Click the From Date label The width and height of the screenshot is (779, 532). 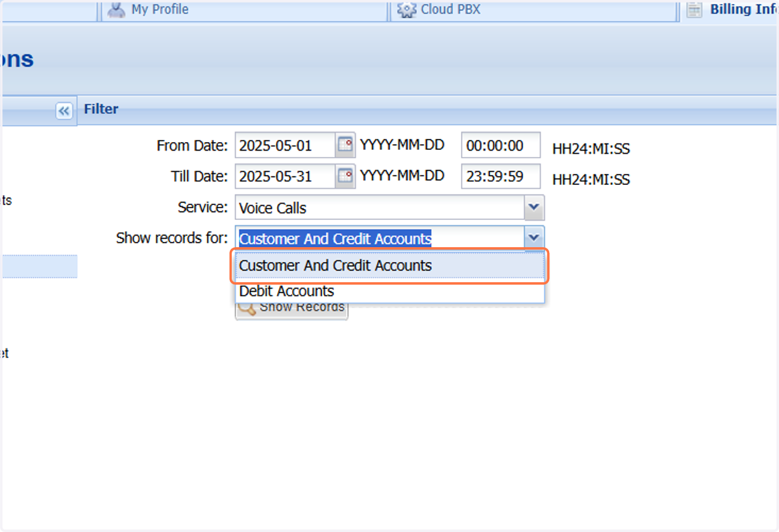pyautogui.click(x=192, y=145)
